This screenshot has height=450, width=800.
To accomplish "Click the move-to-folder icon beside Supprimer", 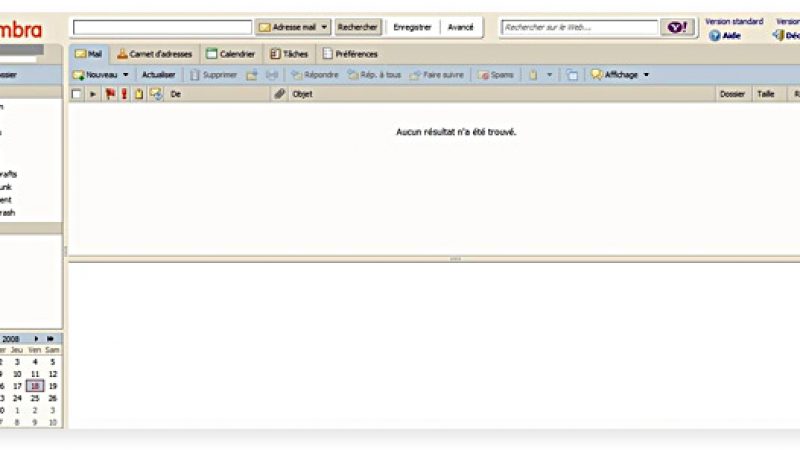I will pos(252,75).
